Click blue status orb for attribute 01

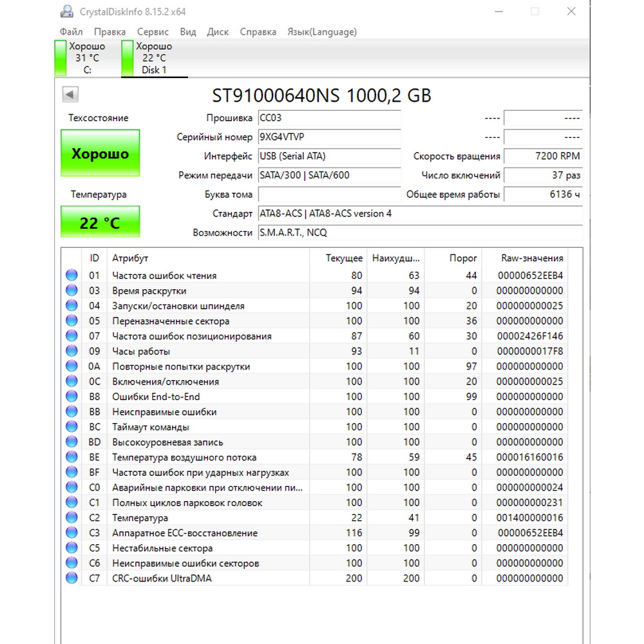pos(71,276)
